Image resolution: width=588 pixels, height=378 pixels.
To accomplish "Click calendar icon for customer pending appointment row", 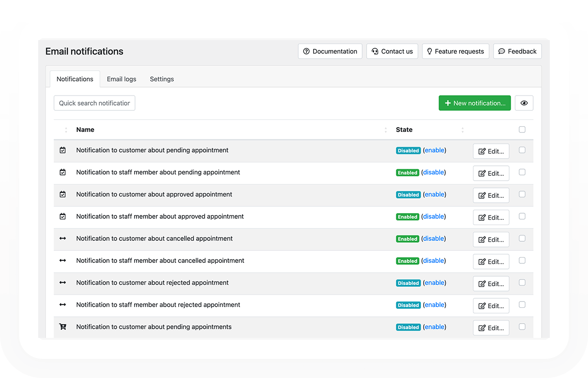I will pyautogui.click(x=63, y=150).
